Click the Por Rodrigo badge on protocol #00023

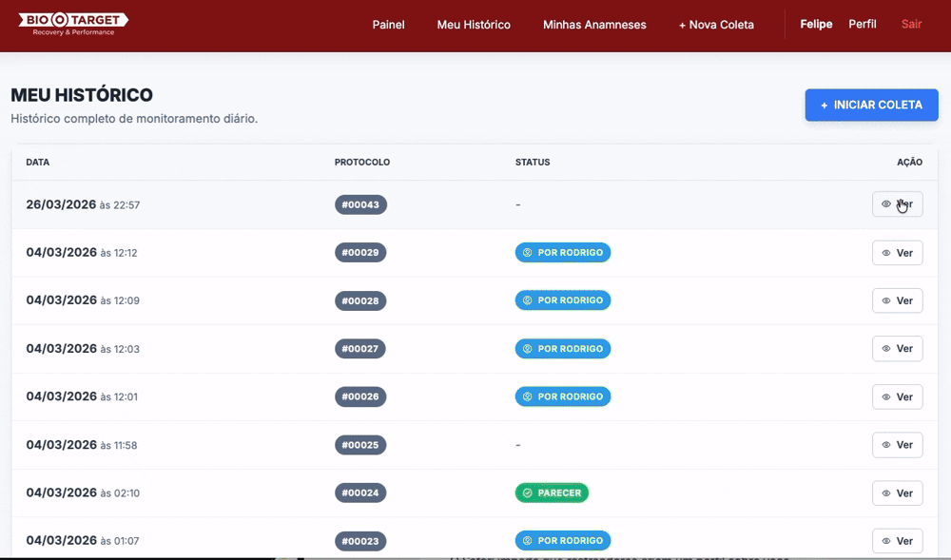point(563,541)
